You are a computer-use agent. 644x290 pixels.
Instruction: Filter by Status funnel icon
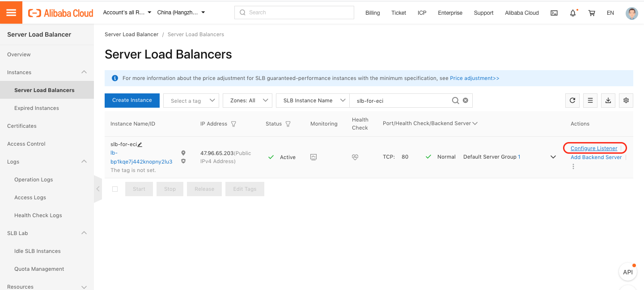tap(288, 124)
